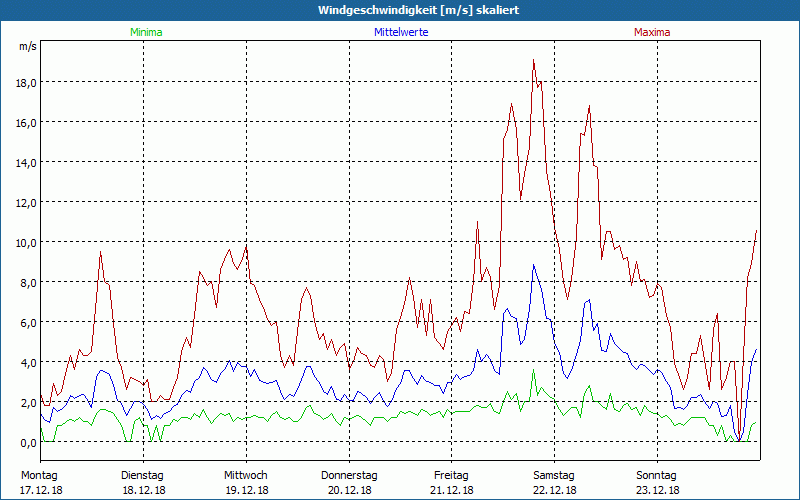Viewport: 800px width, 500px height.
Task: Click the 19.12.18 date label
Action: (x=245, y=490)
